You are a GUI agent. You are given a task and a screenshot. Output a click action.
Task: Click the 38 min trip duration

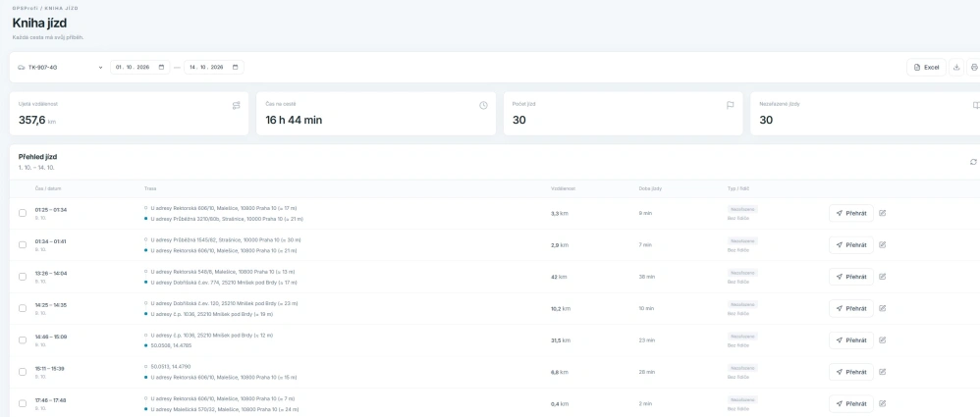pos(647,277)
